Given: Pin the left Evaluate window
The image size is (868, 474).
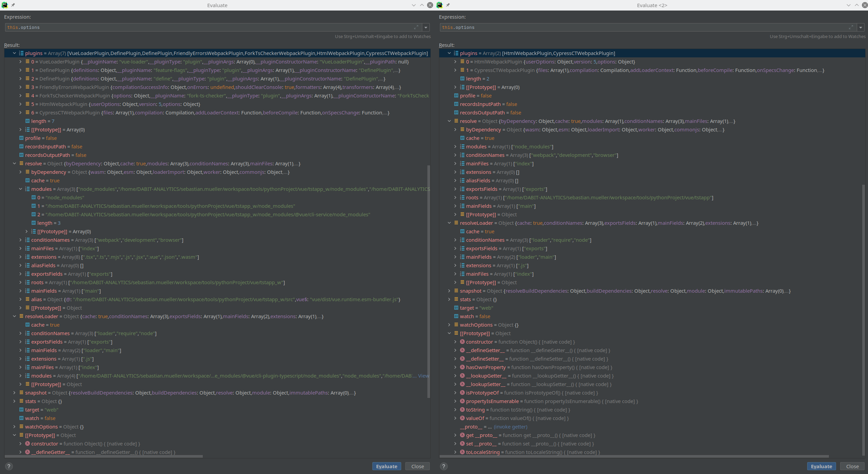Looking at the screenshot, I should [x=14, y=5].
